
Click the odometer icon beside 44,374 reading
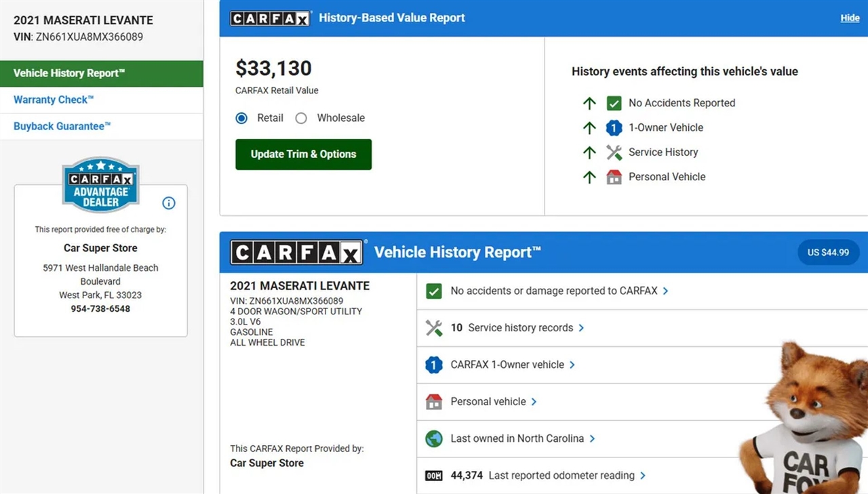tap(434, 476)
